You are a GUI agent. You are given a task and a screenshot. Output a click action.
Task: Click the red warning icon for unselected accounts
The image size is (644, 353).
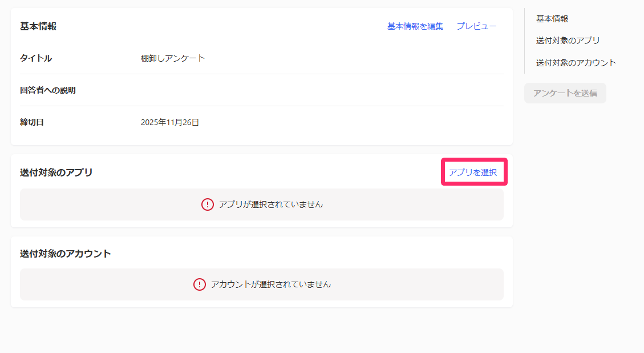pos(200,284)
